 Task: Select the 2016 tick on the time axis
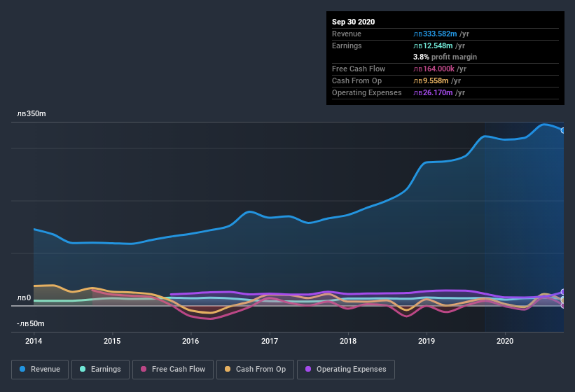pos(190,341)
